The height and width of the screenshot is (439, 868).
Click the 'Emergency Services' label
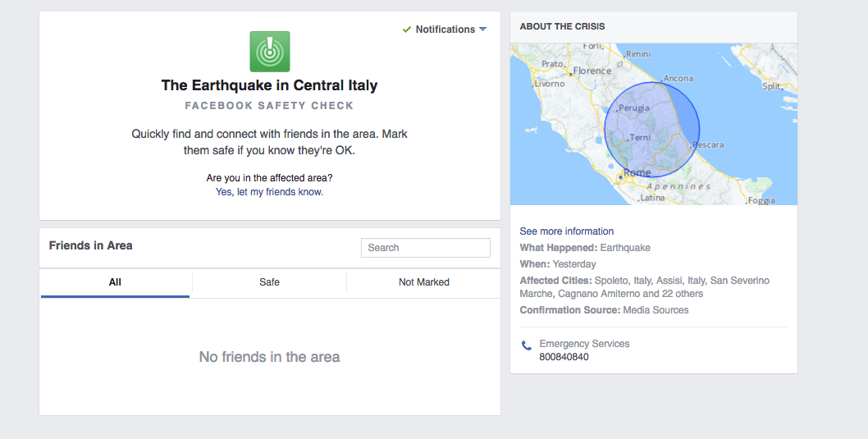point(585,344)
